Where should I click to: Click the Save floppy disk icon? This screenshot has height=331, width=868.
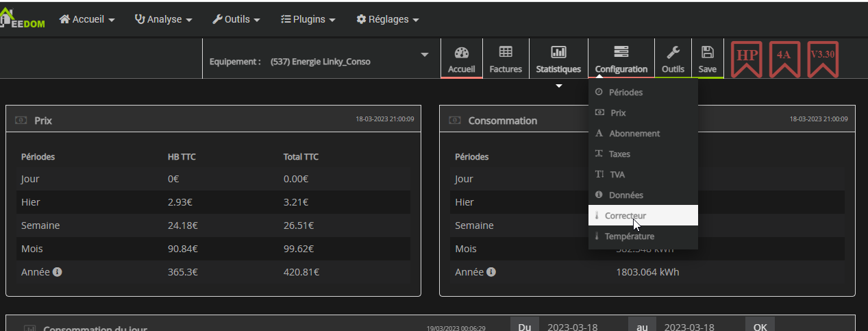point(708,53)
